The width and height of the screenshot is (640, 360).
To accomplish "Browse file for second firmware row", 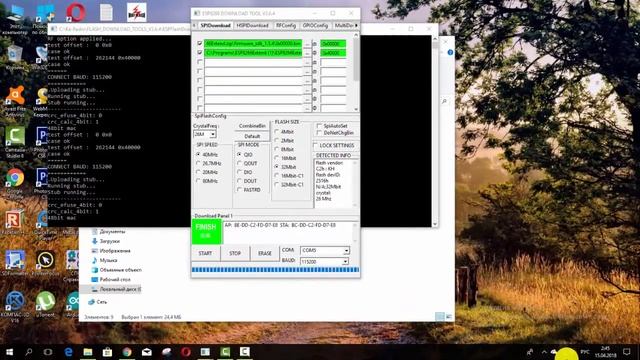I will coord(307,53).
